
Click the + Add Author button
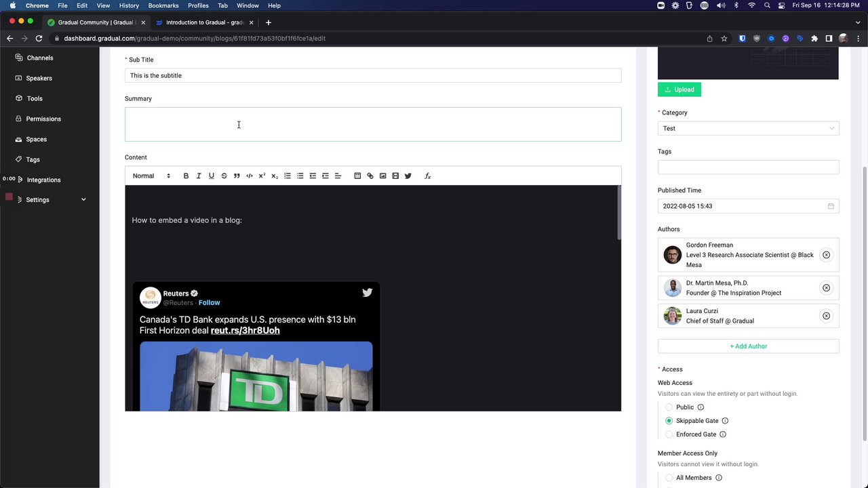[x=748, y=346]
